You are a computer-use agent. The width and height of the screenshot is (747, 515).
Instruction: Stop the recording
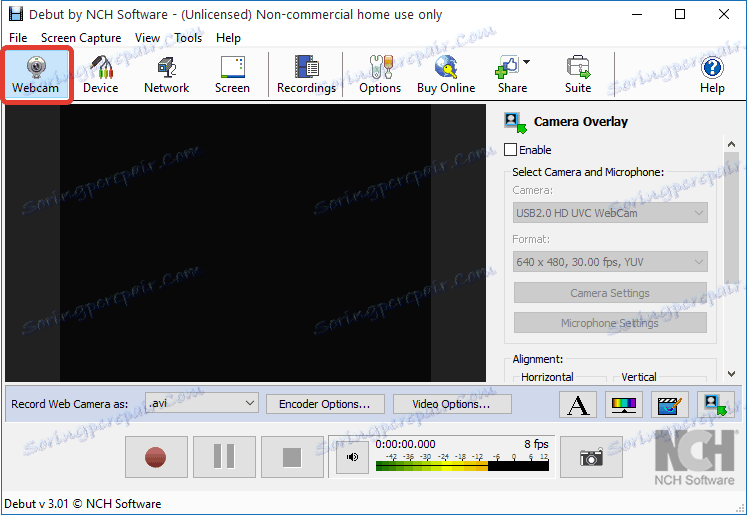click(x=292, y=457)
